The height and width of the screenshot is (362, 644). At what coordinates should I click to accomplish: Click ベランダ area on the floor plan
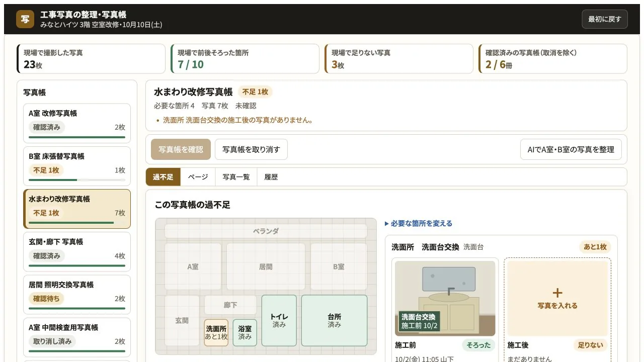[266, 231]
